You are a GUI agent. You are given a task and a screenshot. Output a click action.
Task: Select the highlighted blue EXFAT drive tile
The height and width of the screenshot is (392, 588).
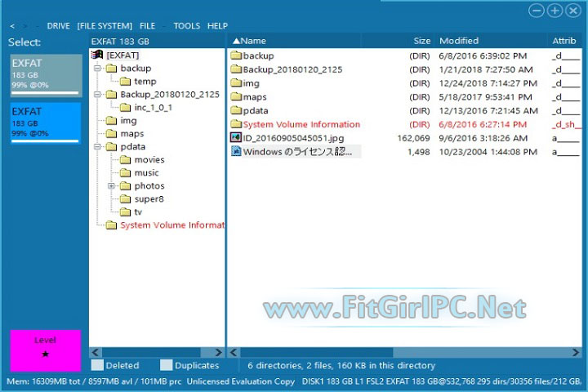46,123
